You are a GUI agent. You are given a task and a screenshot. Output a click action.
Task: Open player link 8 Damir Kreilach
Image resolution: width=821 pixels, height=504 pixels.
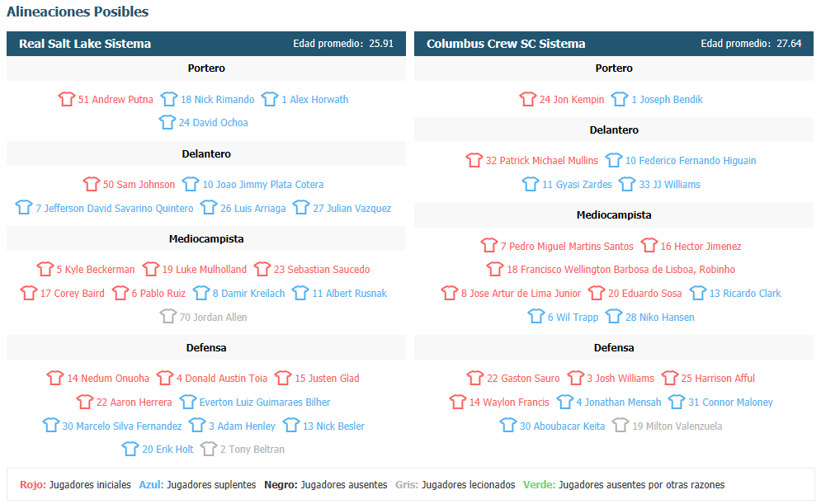pyautogui.click(x=248, y=294)
